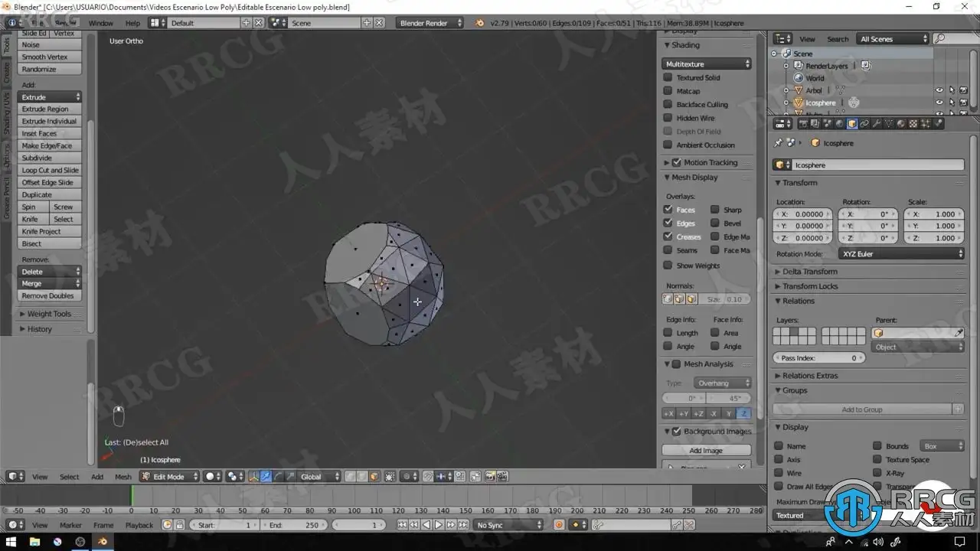The image size is (980, 551).
Task: Open the Delete dropdown menu
Action: tap(51, 272)
